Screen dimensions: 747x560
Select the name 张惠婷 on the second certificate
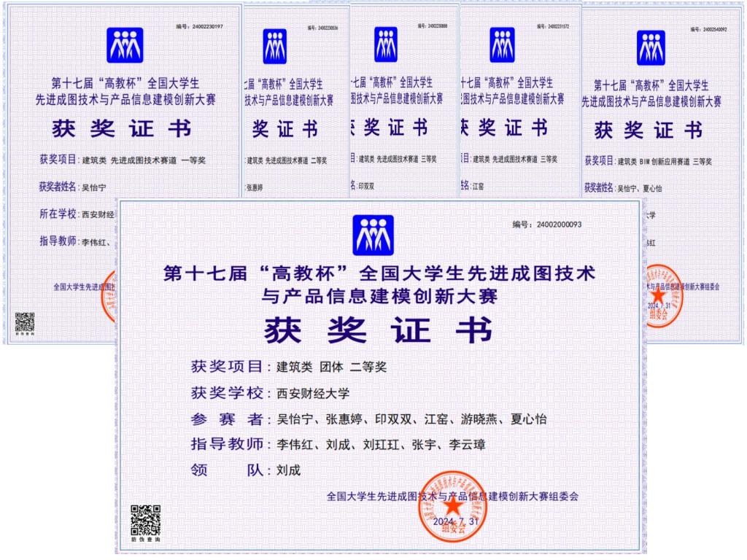[x=255, y=188]
